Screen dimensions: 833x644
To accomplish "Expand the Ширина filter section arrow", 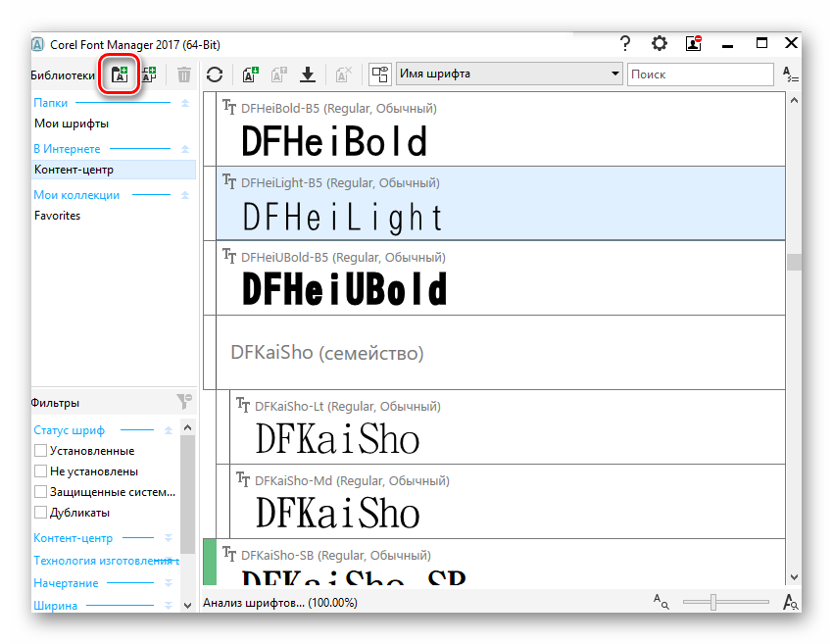I will click(169, 605).
